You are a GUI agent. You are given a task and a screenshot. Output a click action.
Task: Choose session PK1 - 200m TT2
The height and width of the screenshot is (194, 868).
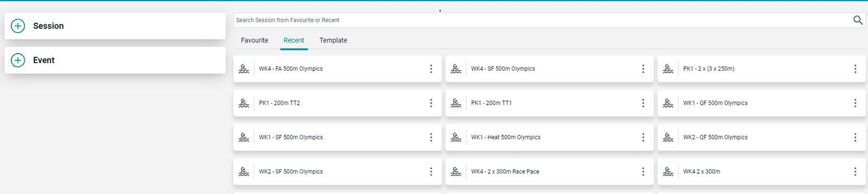tap(337, 103)
